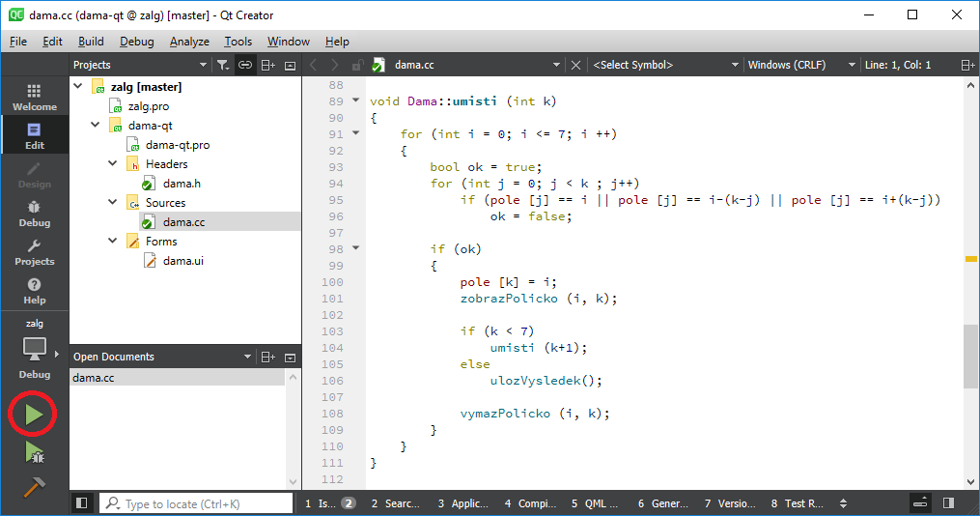980x516 pixels.
Task: Click the file lock writable icon
Action: pos(357,65)
